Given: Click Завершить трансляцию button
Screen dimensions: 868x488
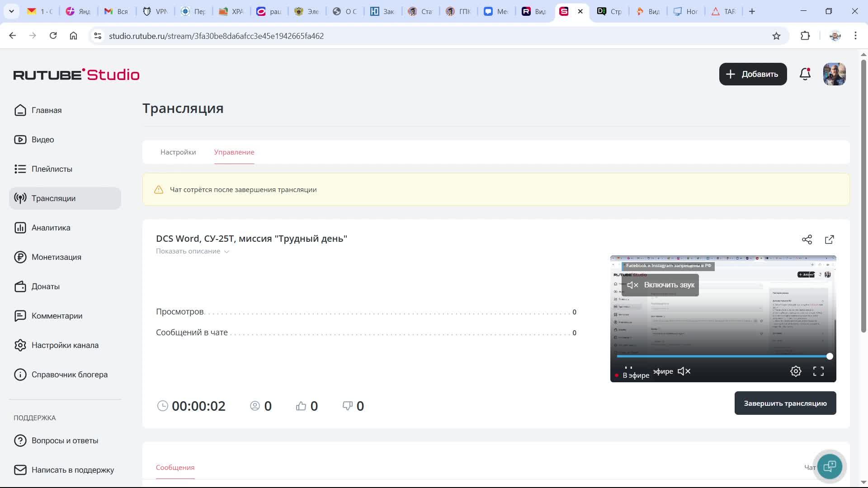Looking at the screenshot, I should (x=785, y=403).
